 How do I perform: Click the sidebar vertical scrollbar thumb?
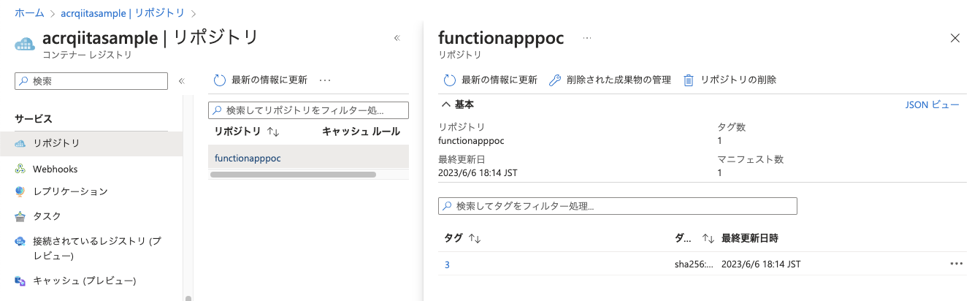[x=188, y=298]
